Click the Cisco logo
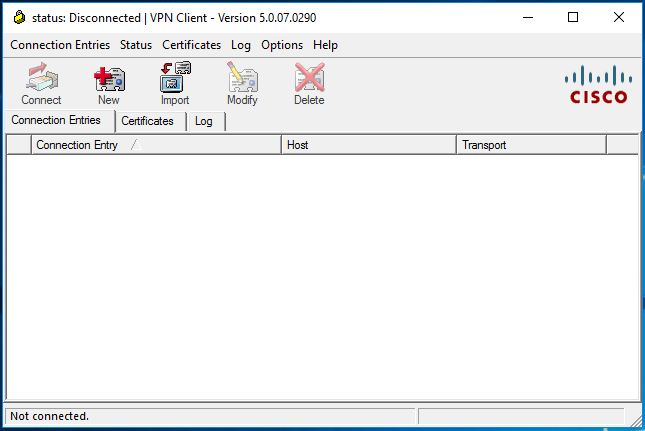 [x=598, y=84]
